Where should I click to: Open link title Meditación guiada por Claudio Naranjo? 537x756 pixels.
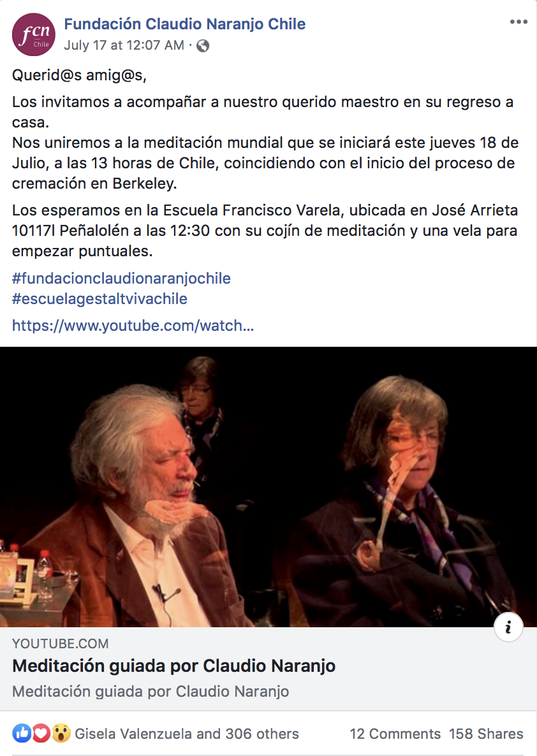click(x=173, y=666)
